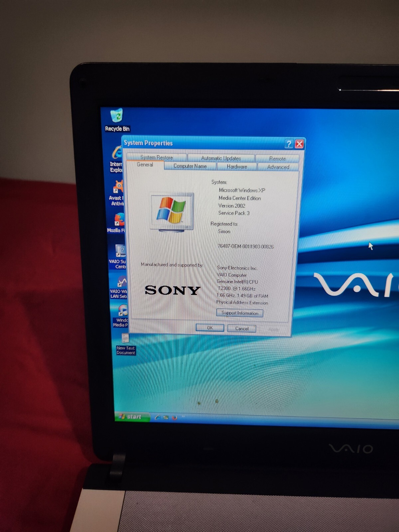The image size is (399, 532).
Task: Click the registered name 'Simon'
Action: pos(224,231)
